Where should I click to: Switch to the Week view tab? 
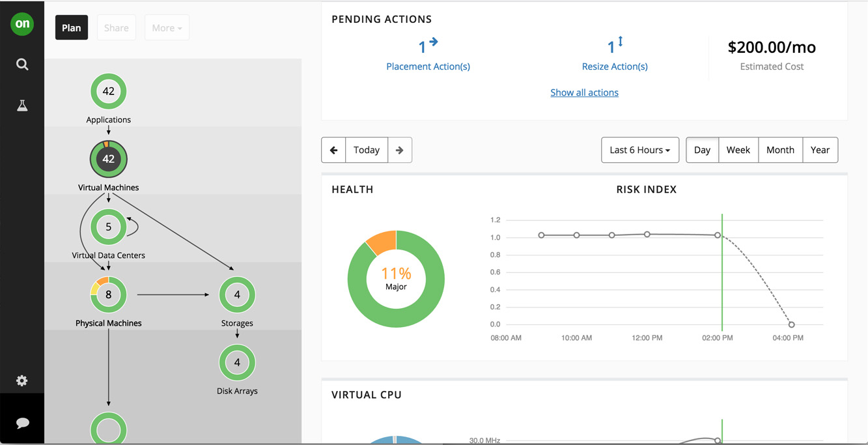[x=738, y=150]
